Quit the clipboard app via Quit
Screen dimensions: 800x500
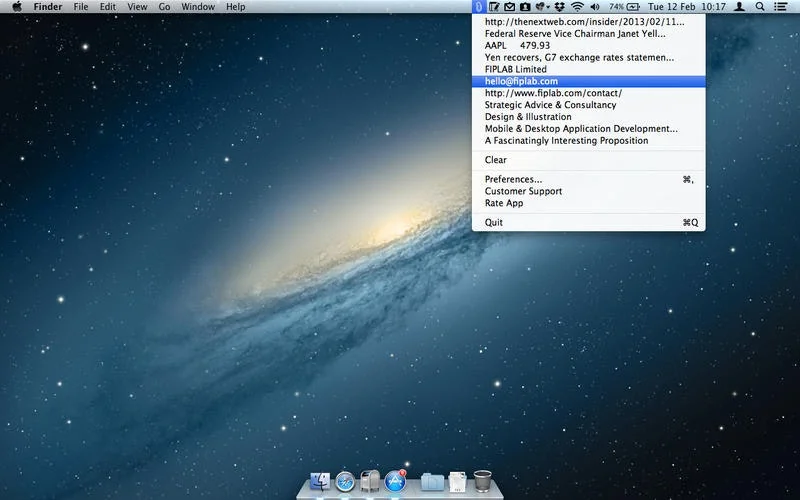(494, 222)
